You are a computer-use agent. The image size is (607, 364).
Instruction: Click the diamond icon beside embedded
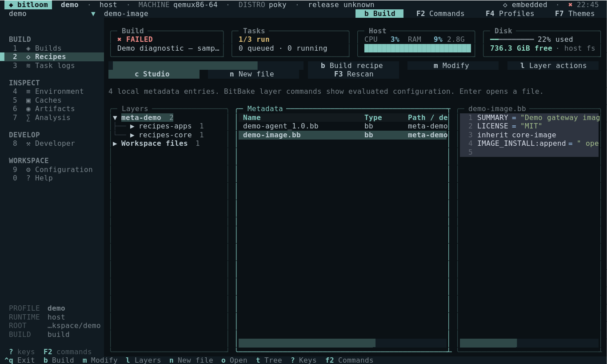(x=505, y=5)
